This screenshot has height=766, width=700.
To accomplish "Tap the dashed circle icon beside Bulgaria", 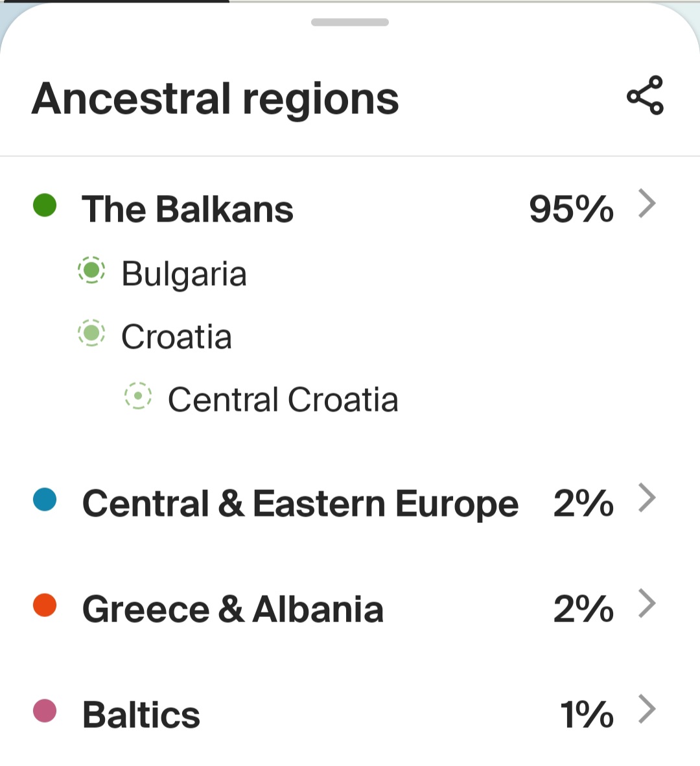I will (91, 270).
